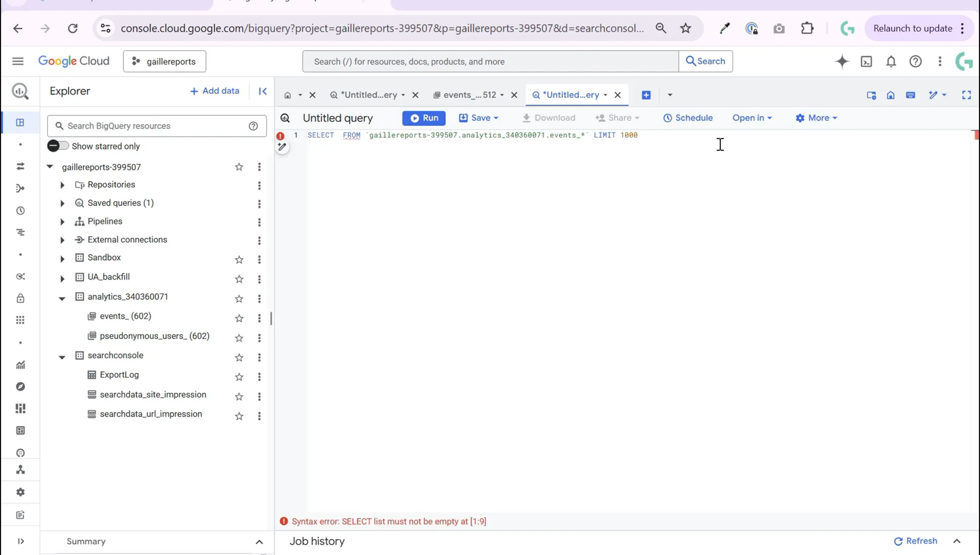This screenshot has height=555, width=980.
Task: Star the UA_backfill dataset
Action: pyautogui.click(x=239, y=279)
